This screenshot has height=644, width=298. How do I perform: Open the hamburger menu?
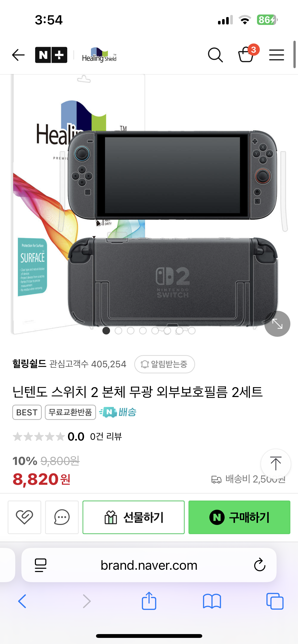[277, 55]
